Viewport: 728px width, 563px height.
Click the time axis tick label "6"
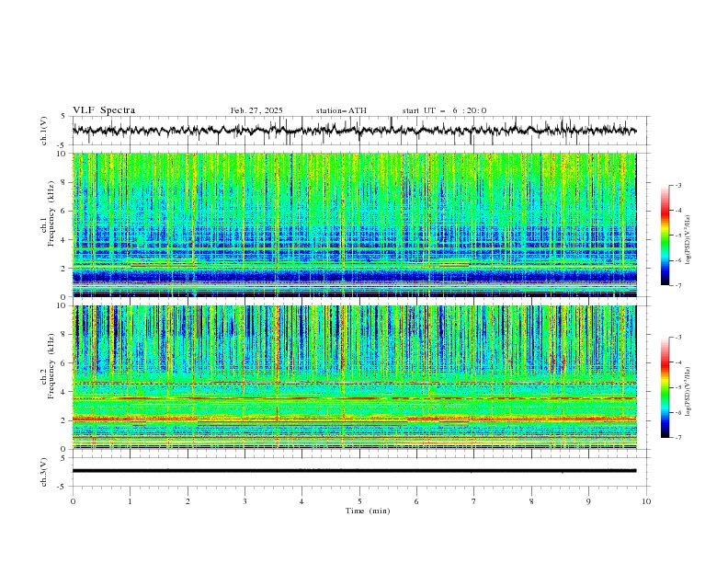pos(416,501)
